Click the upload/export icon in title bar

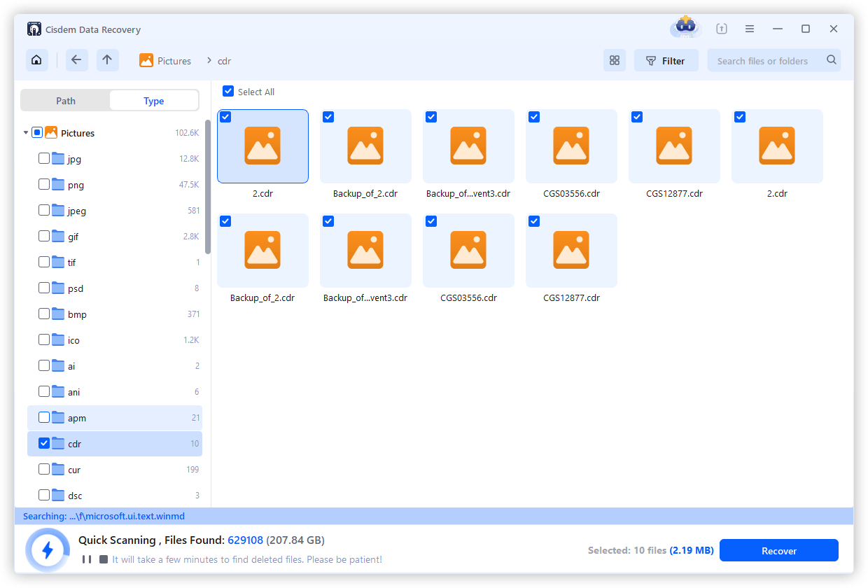click(x=721, y=28)
